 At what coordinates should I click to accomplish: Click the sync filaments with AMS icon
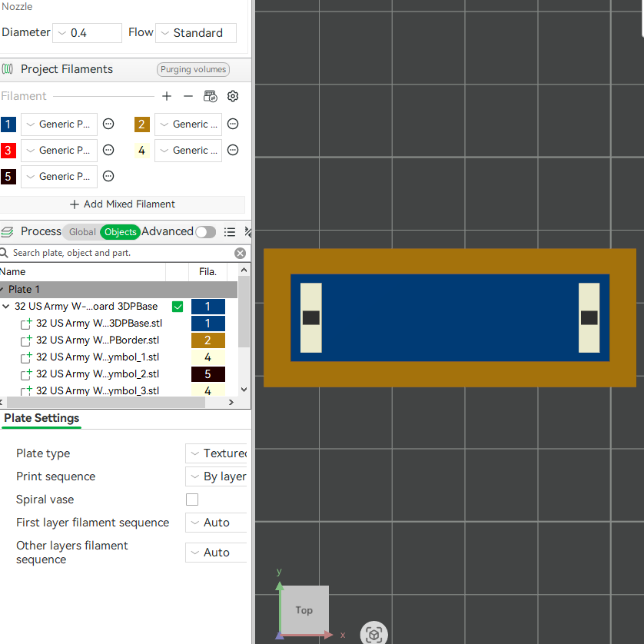(211, 96)
